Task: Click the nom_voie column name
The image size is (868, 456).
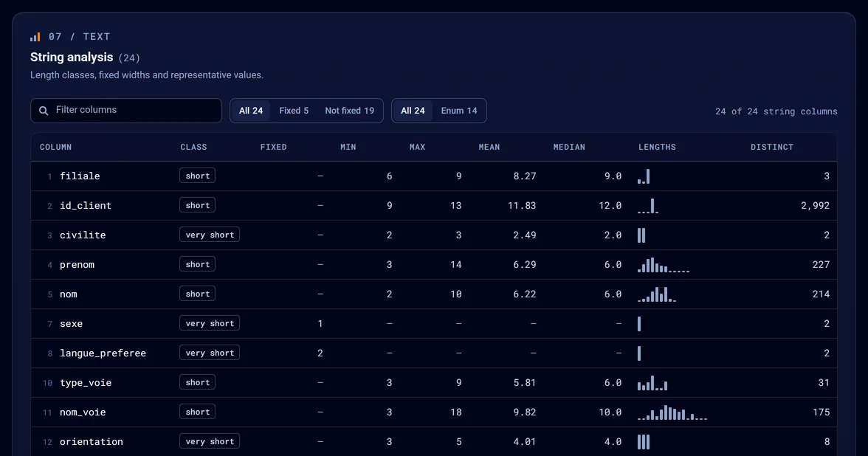Action: pos(83,412)
